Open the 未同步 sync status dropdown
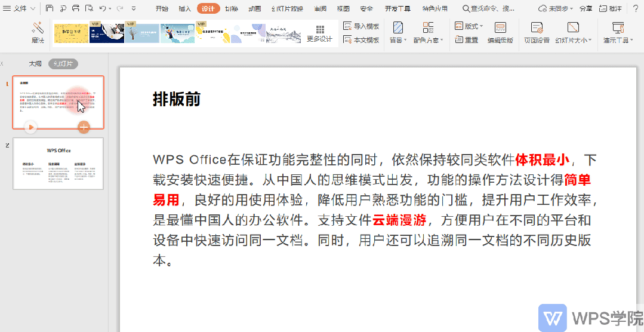 [555, 8]
